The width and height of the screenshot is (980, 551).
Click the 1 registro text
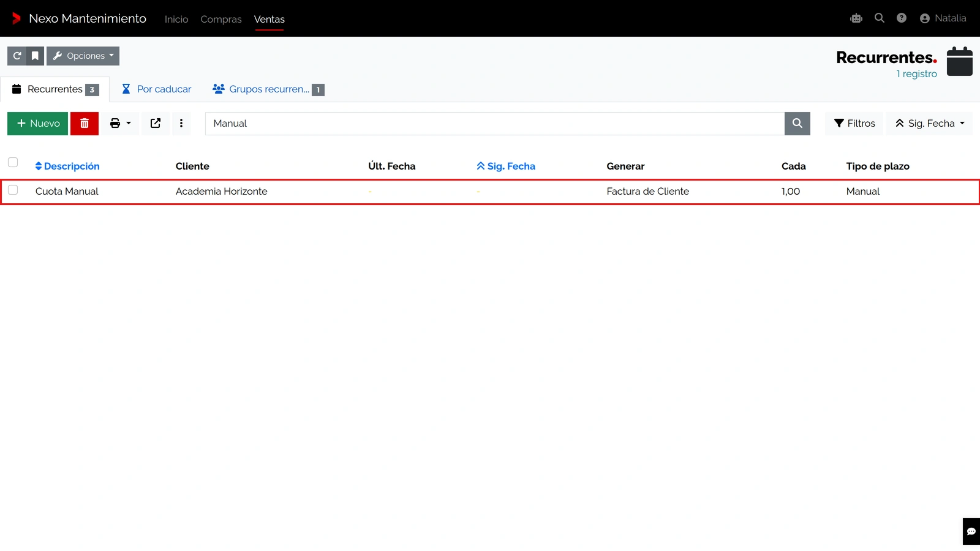[917, 74]
